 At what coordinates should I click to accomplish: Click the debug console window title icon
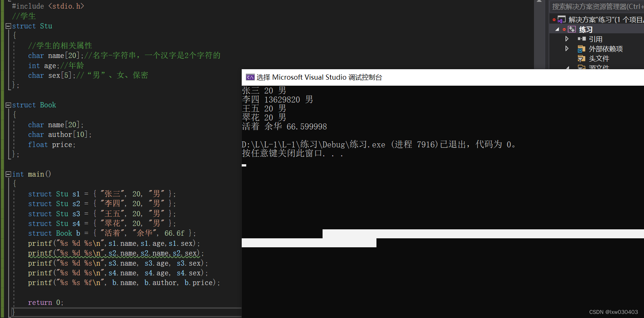click(250, 77)
